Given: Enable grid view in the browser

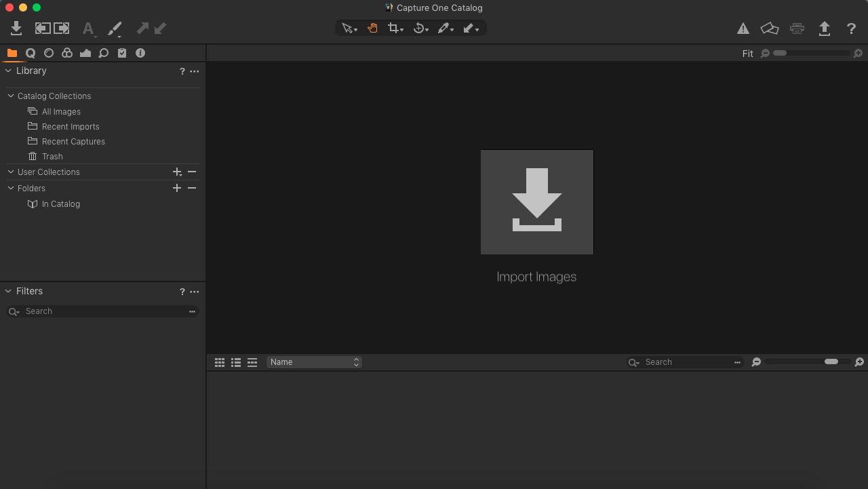Looking at the screenshot, I should click(x=220, y=362).
